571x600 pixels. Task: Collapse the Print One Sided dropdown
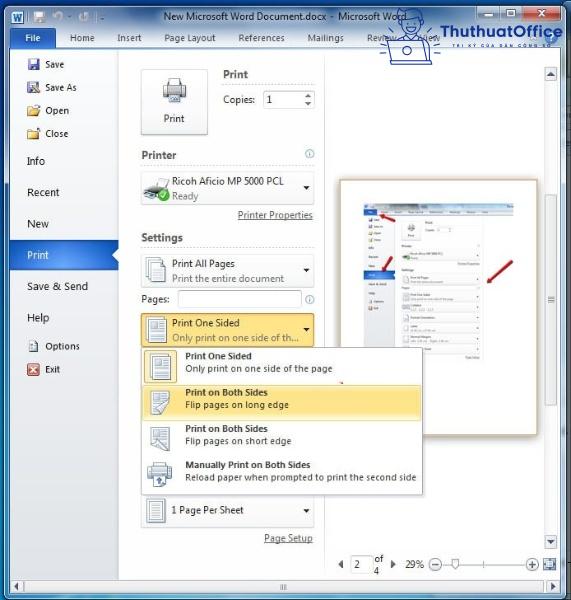227,330
